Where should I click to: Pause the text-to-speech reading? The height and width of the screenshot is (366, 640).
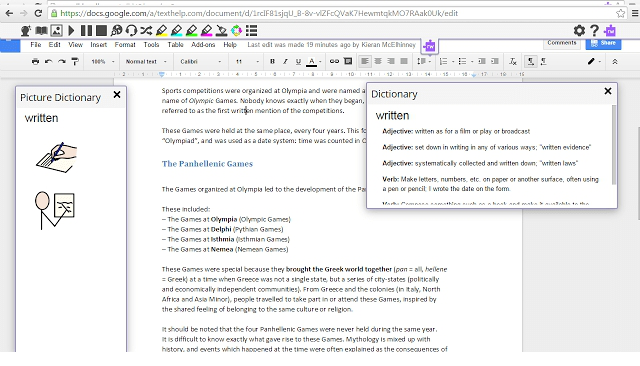86,31
